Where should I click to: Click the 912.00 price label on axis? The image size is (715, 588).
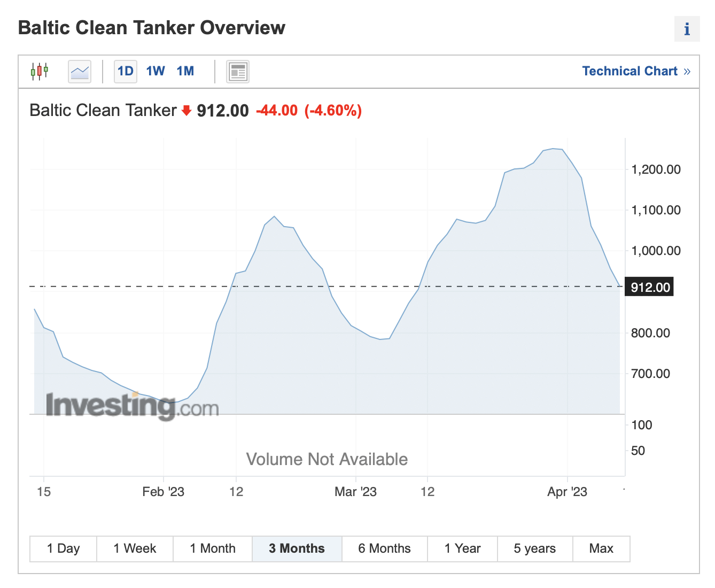[650, 287]
